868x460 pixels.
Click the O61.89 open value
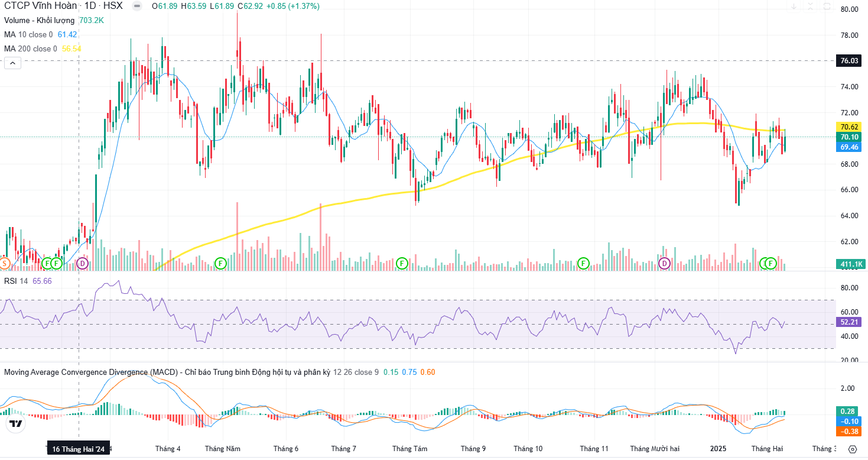(x=165, y=6)
